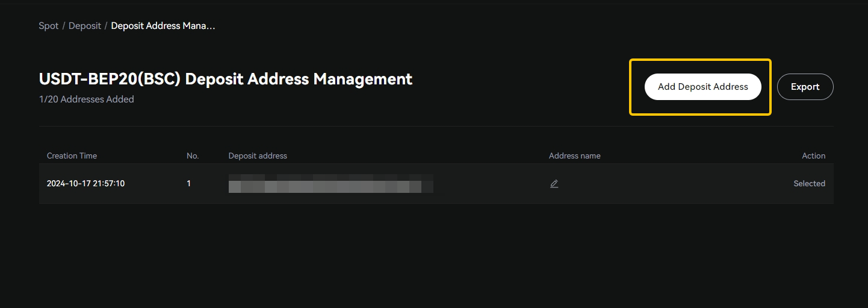Click the slash between Spot and Deposit
The image size is (868, 308).
(x=64, y=26)
